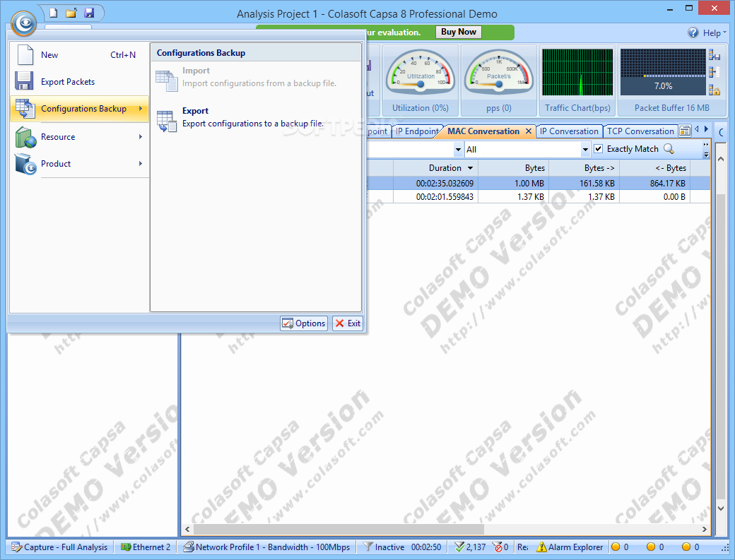The width and height of the screenshot is (735, 560).
Task: Open the Configurations Backup submenu entry
Action: [79, 109]
